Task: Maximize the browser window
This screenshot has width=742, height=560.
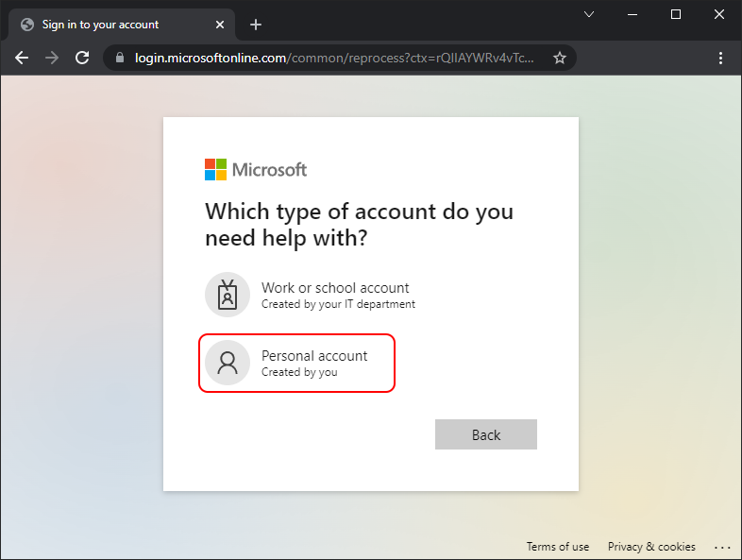Action: tap(676, 14)
